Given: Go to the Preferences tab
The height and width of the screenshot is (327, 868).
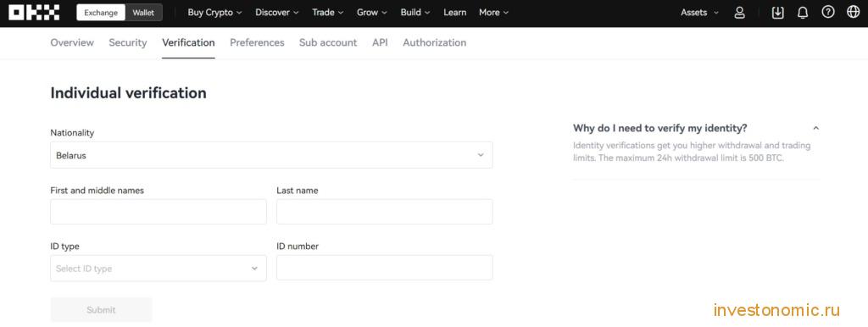Looking at the screenshot, I should pos(257,42).
